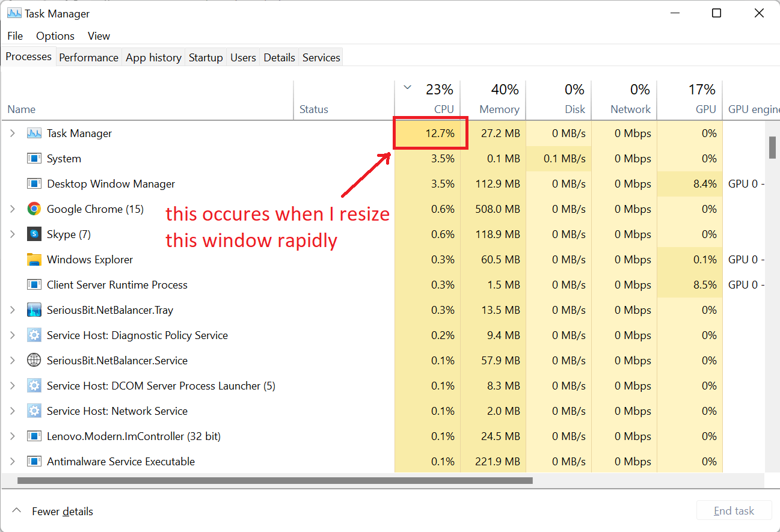Image resolution: width=780 pixels, height=532 pixels.
Task: Switch to the Details tab
Action: point(279,58)
